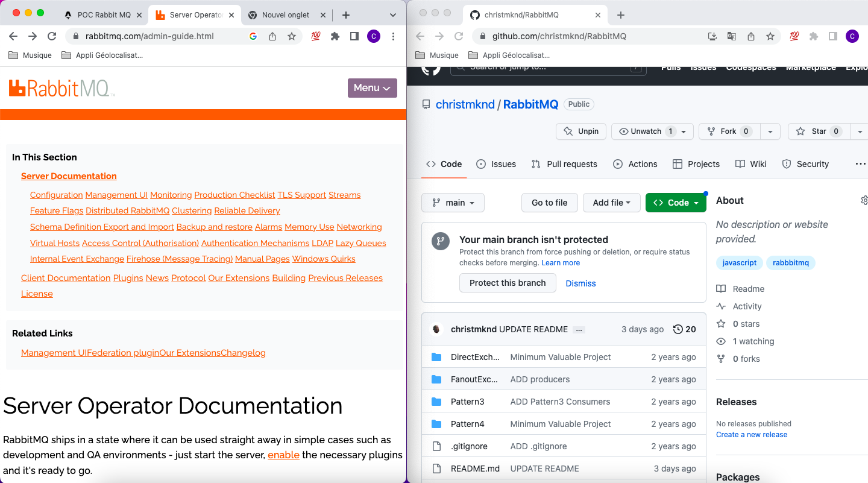Viewport: 868px width, 483px height.
Task: Click the RabbitMQ logo
Action: click(x=61, y=88)
